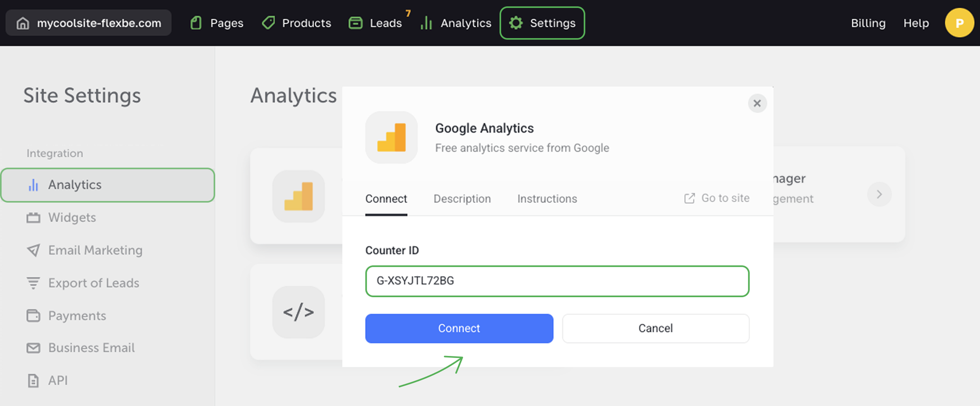
Task: Go to Products in top navigation
Action: 297,23
